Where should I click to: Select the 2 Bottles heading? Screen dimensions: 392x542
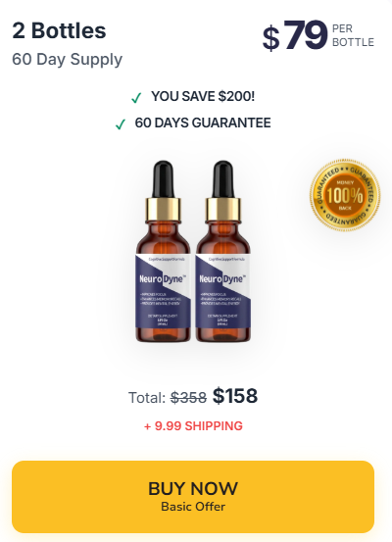click(x=59, y=30)
